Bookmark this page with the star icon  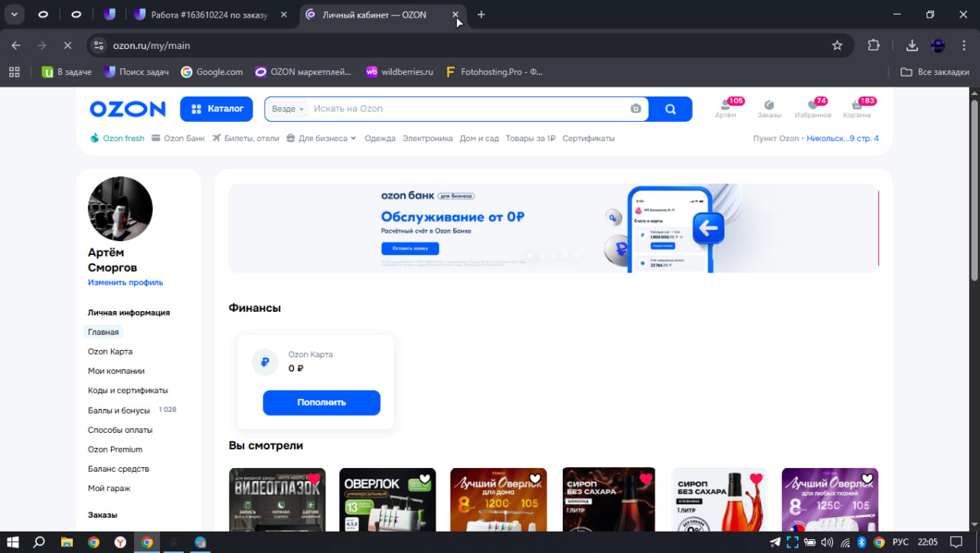[x=837, y=45]
